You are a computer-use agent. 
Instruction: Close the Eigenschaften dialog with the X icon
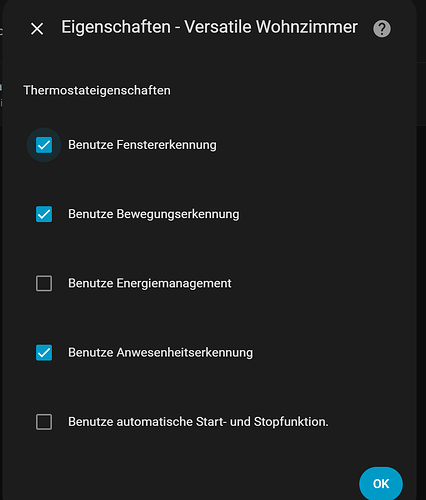point(37,29)
